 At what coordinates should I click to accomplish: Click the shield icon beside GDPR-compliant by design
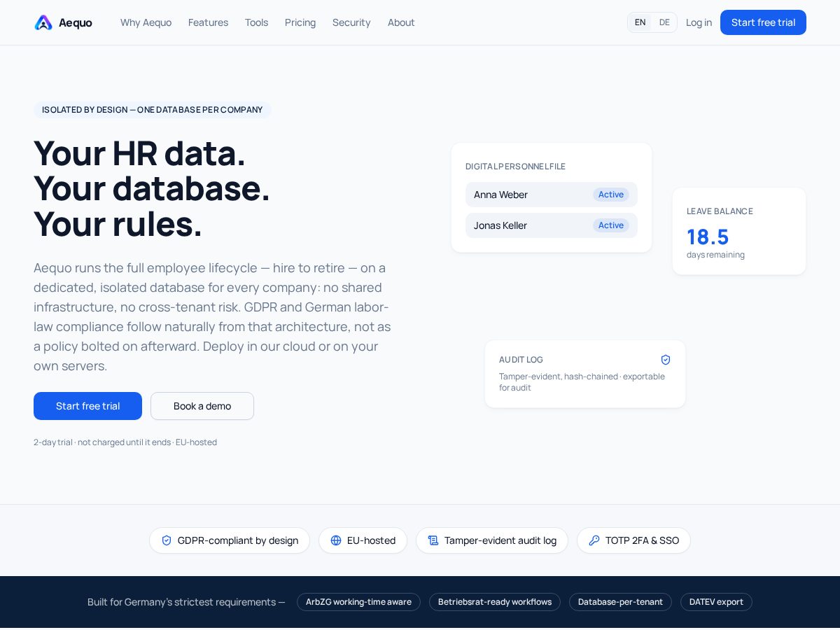coord(167,540)
